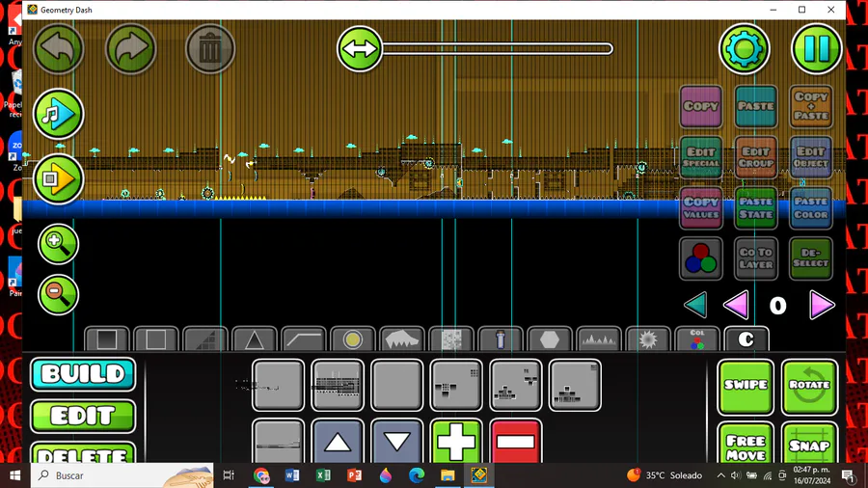Screen dimensions: 868x488
Task: Switch to Build mode
Action: coord(83,374)
